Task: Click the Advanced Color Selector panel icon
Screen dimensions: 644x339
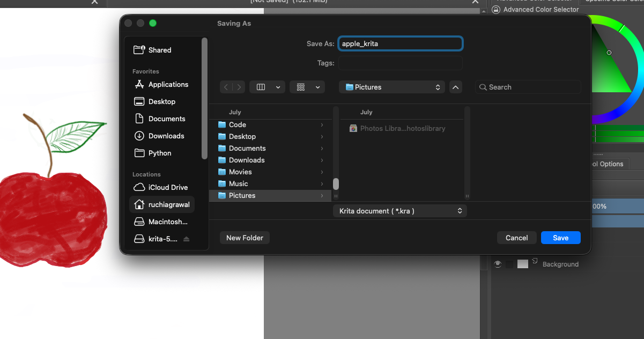Action: click(x=496, y=9)
